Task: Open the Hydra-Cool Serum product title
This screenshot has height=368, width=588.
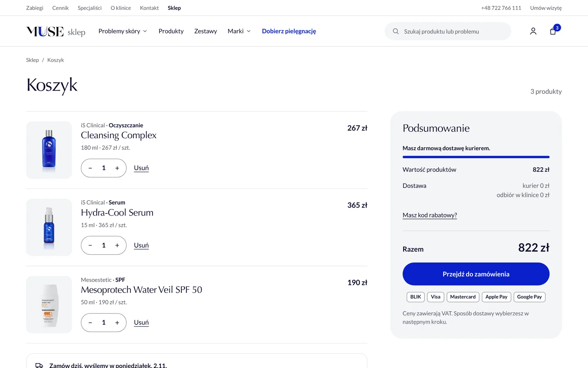Action: pyautogui.click(x=117, y=213)
